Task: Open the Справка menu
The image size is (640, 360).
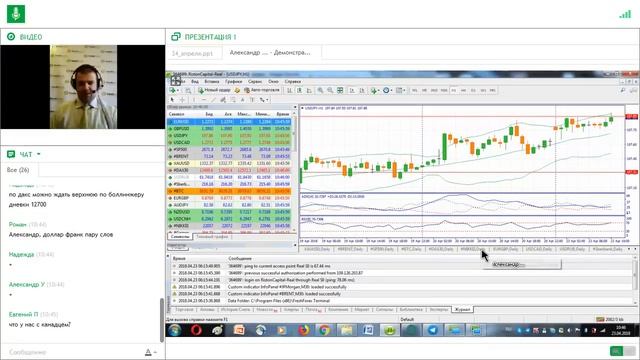Action: [x=293, y=82]
